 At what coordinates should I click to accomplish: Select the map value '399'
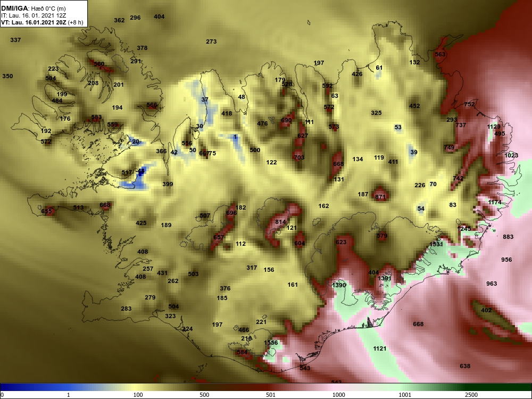(x=168, y=184)
